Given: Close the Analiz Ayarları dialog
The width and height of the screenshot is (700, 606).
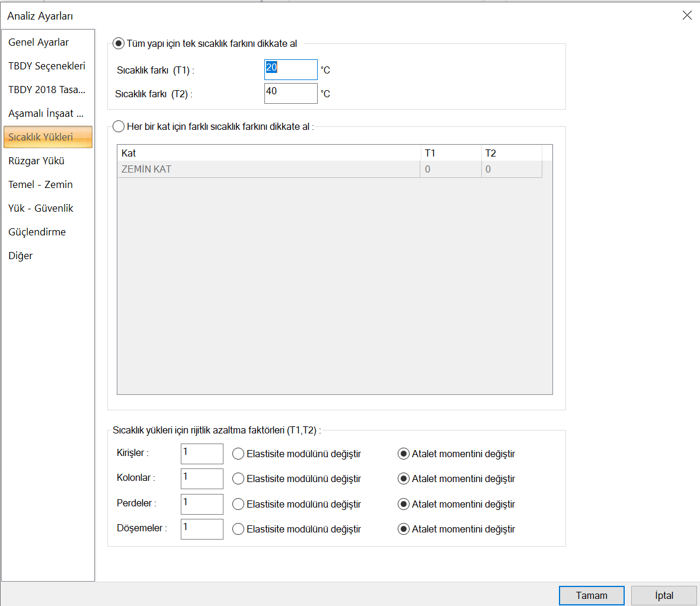Looking at the screenshot, I should pos(687,15).
